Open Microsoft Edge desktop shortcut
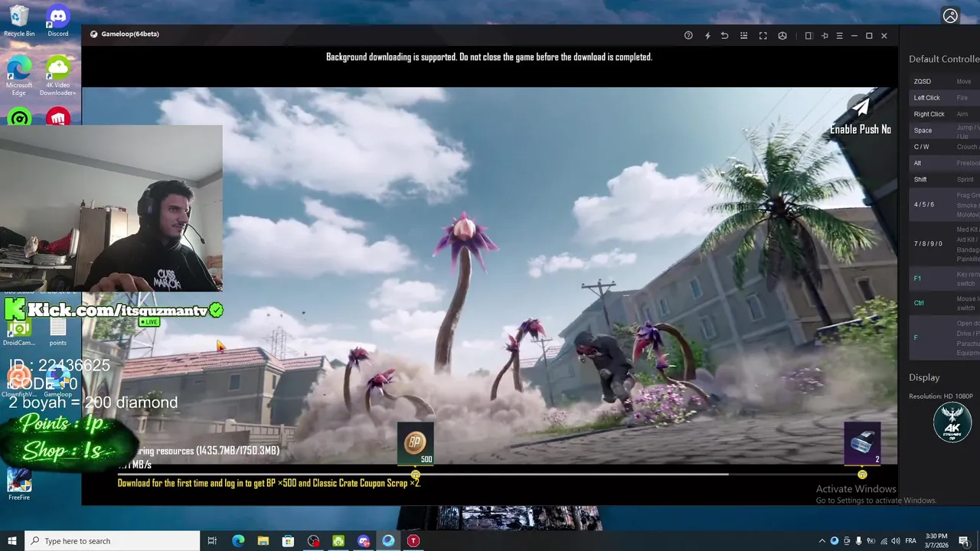Screen dimensions: 980x551 pos(19,76)
